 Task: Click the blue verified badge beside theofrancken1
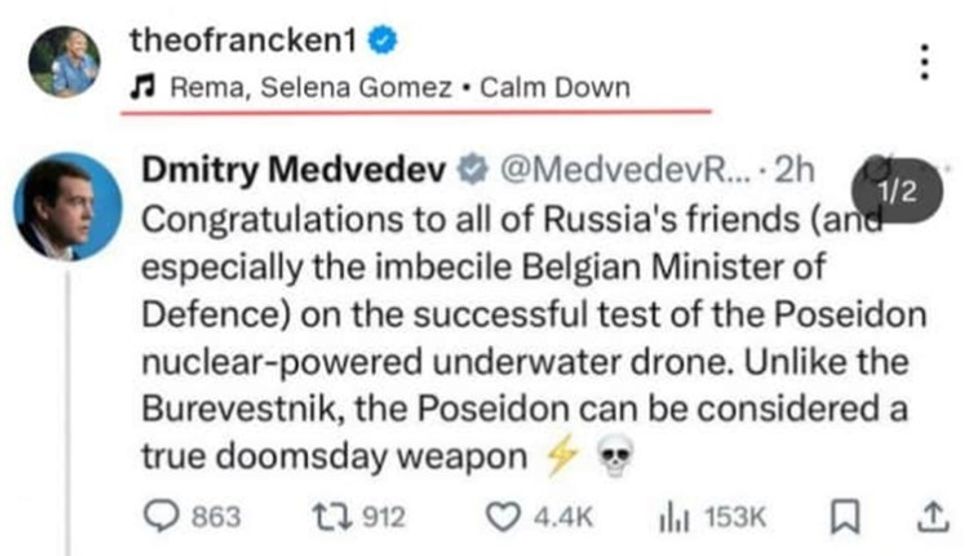point(384,41)
